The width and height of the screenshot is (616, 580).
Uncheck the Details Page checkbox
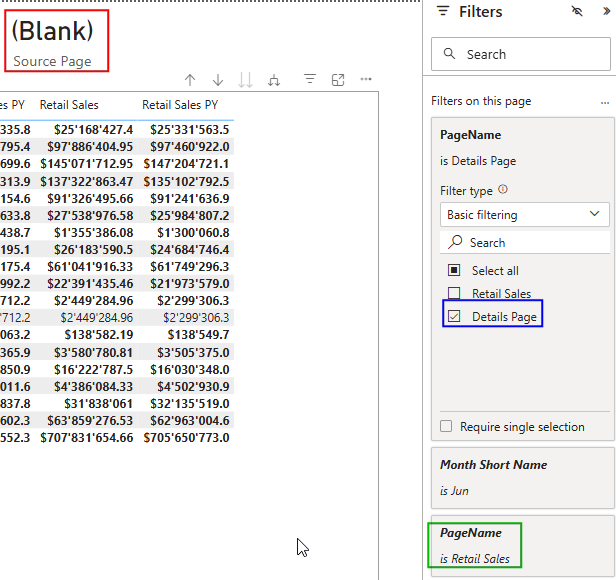[454, 317]
